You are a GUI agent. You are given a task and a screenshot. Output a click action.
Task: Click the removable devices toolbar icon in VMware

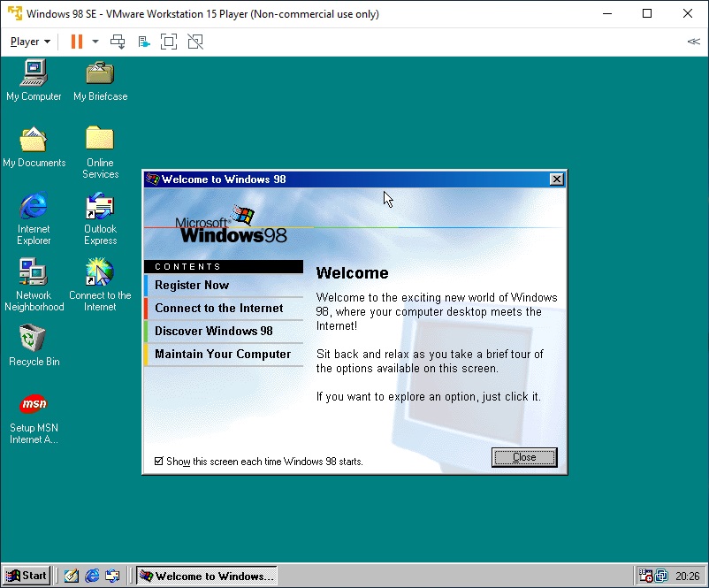click(144, 42)
